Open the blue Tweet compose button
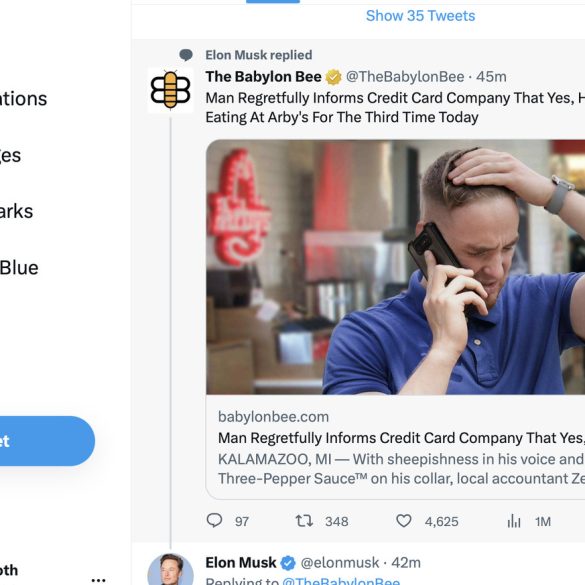 coord(47,441)
